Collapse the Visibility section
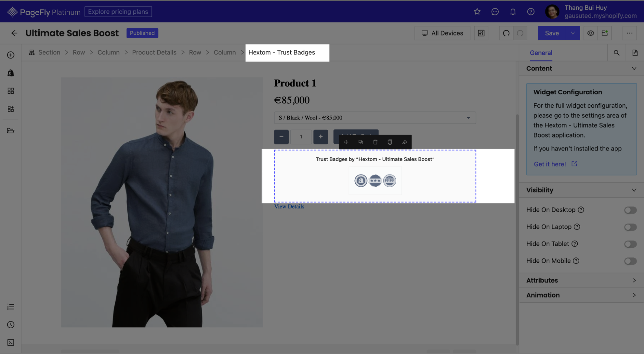Image resolution: width=644 pixels, height=354 pixels. 582,190
